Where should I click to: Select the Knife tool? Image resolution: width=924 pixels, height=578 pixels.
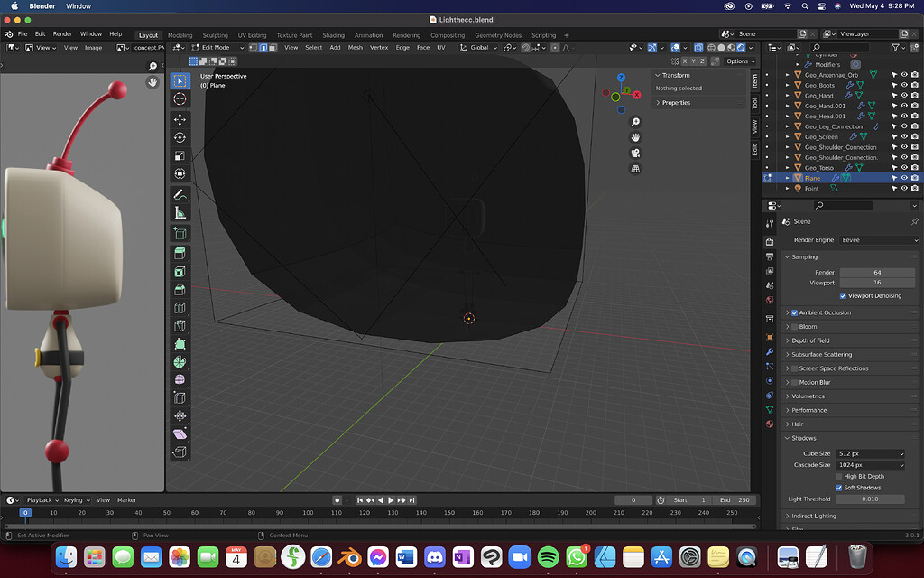pos(180,325)
